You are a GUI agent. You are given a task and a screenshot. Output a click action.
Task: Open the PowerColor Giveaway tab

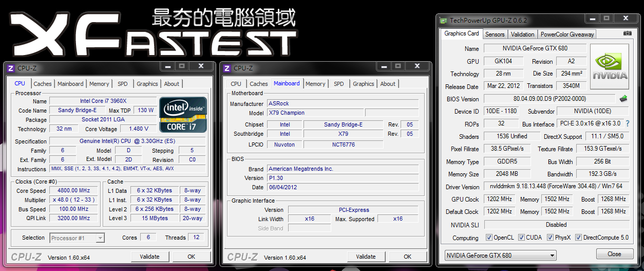567,34
